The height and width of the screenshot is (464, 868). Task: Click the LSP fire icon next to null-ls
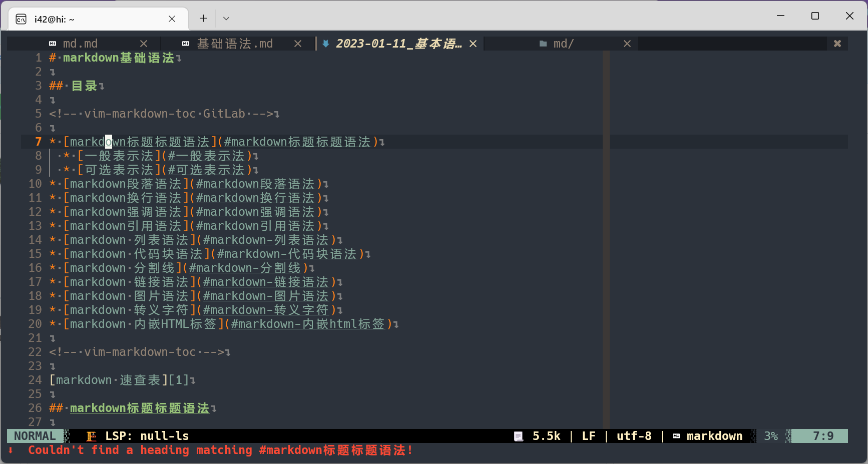click(91, 435)
